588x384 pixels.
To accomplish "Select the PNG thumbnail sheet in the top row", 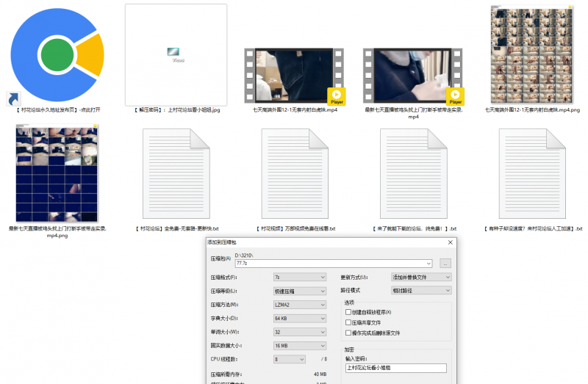I will (x=533, y=54).
